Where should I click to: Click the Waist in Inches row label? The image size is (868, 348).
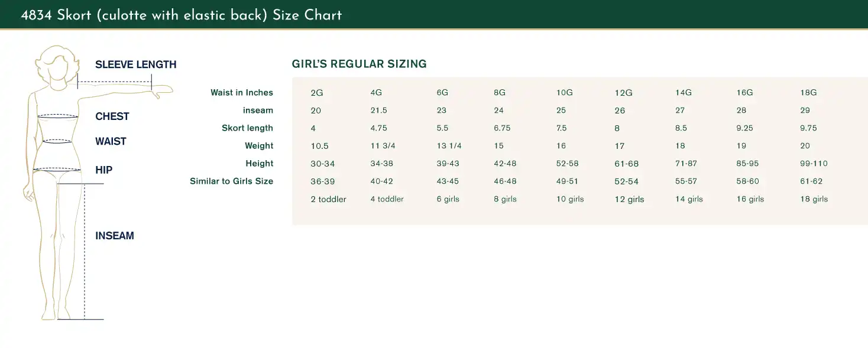pyautogui.click(x=241, y=93)
